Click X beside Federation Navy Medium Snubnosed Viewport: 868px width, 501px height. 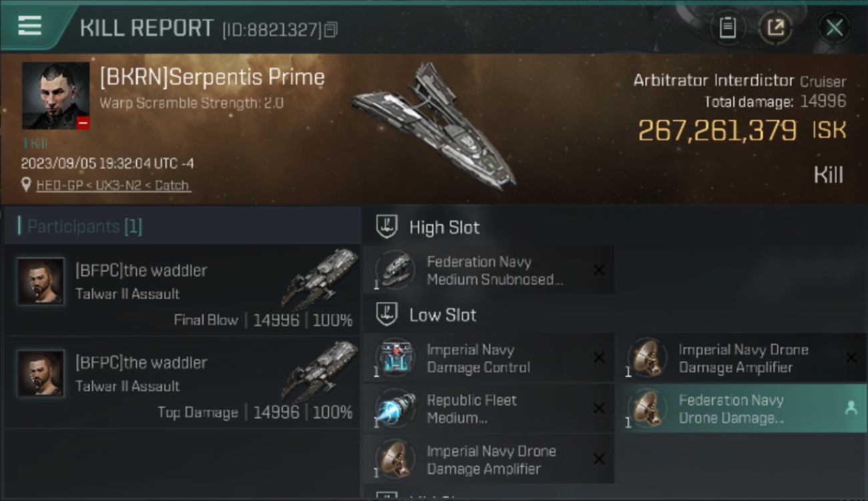pos(599,270)
